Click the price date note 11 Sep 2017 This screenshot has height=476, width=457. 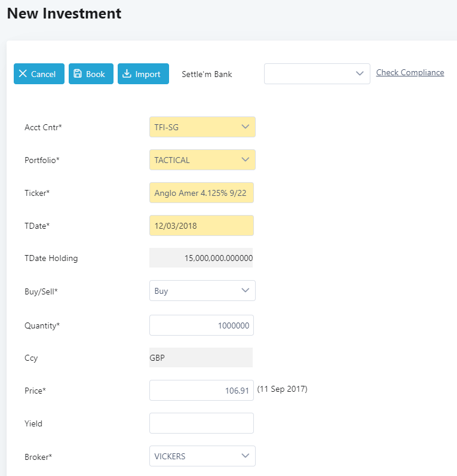click(282, 389)
